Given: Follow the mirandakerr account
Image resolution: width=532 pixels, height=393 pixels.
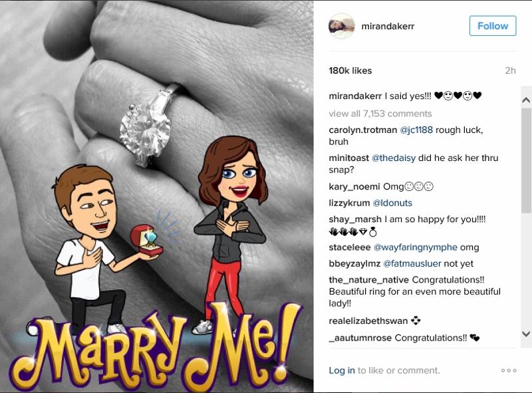Looking at the screenshot, I should (x=493, y=26).
